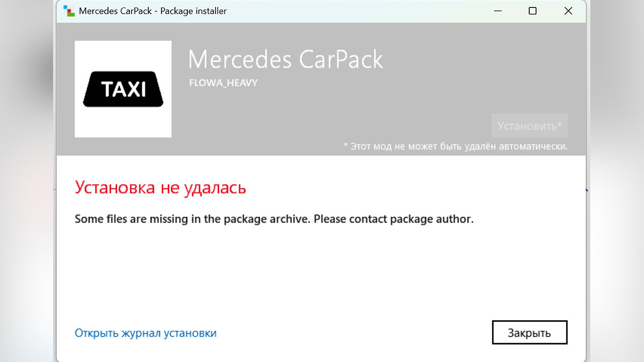Open the Открыть журнал установки link

pyautogui.click(x=145, y=333)
